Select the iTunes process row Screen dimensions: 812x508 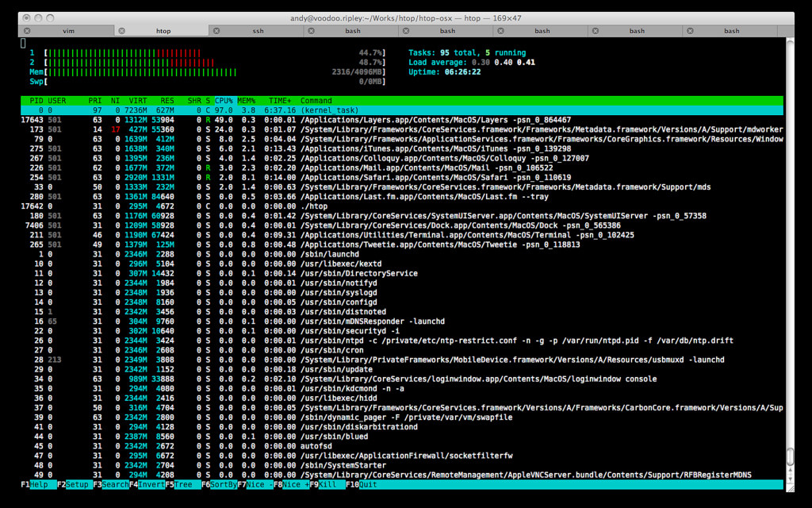point(402,148)
